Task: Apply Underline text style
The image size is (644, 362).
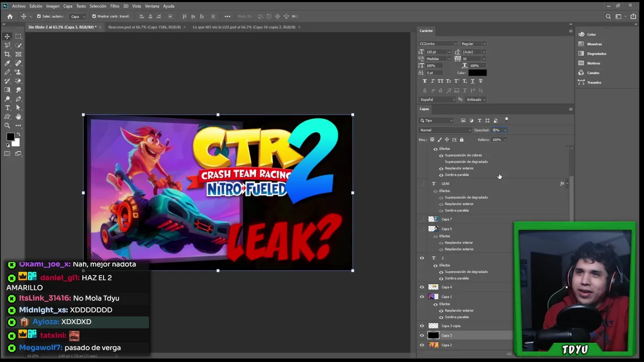Action: coord(472,81)
